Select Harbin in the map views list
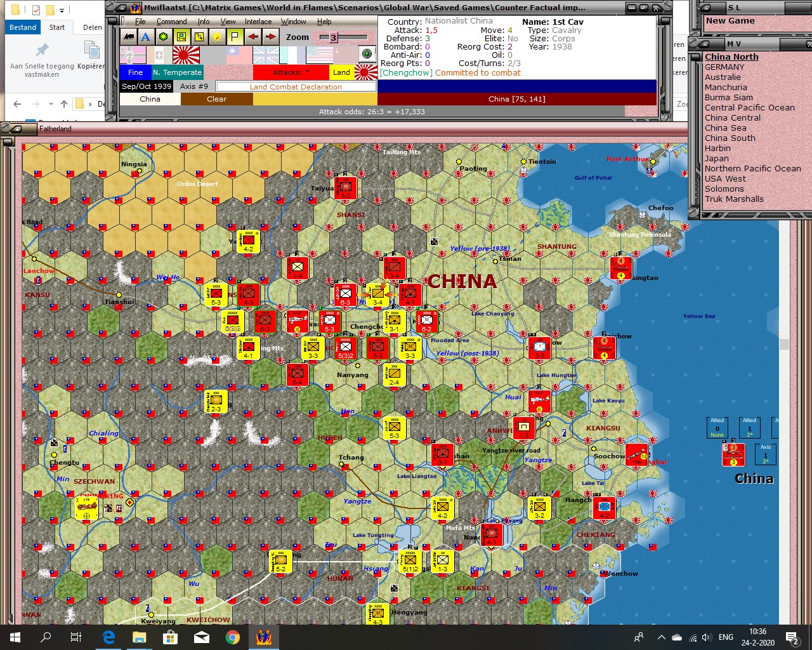Viewport: 812px width, 650px height. point(717,148)
